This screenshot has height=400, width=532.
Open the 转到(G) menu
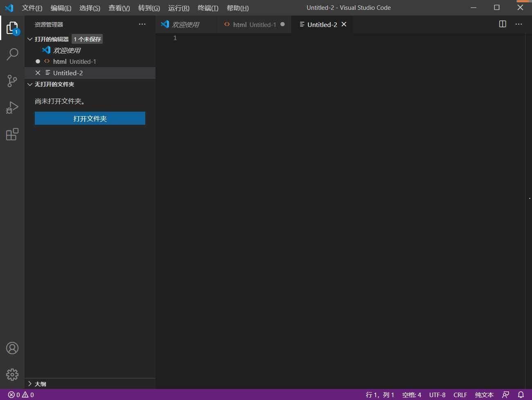coord(149,8)
